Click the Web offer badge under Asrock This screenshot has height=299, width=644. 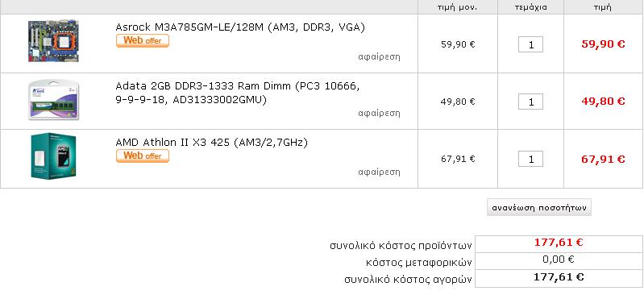click(143, 40)
